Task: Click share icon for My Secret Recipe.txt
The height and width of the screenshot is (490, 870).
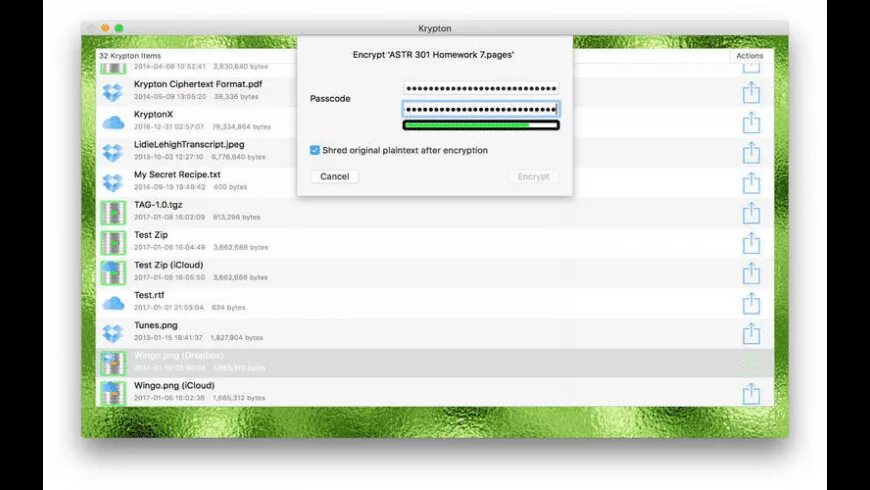Action: (751, 183)
